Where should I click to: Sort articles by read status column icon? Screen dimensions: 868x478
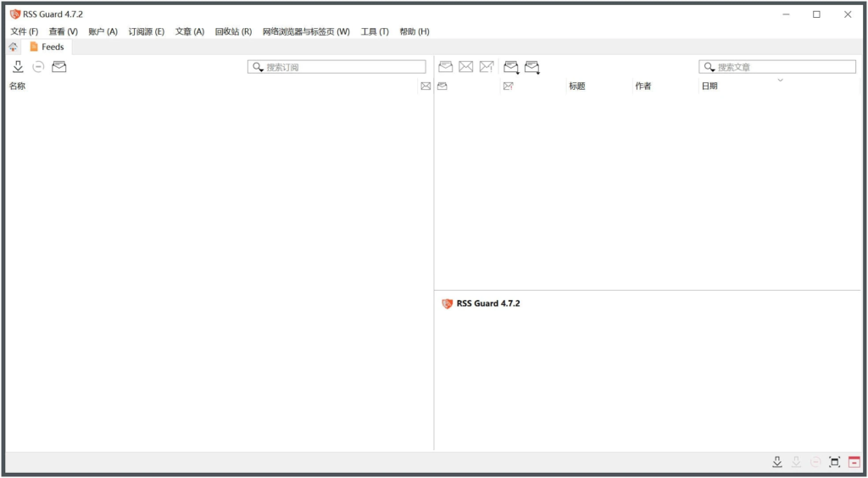(442, 86)
